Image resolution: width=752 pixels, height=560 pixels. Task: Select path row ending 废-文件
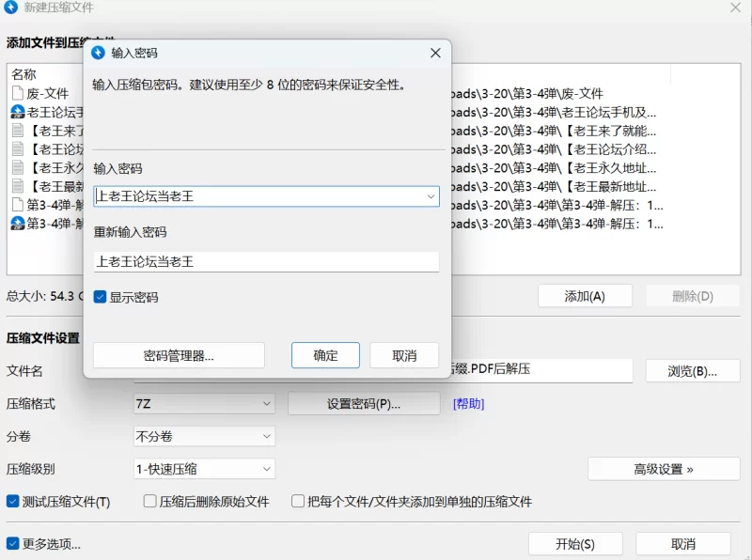[526, 93]
